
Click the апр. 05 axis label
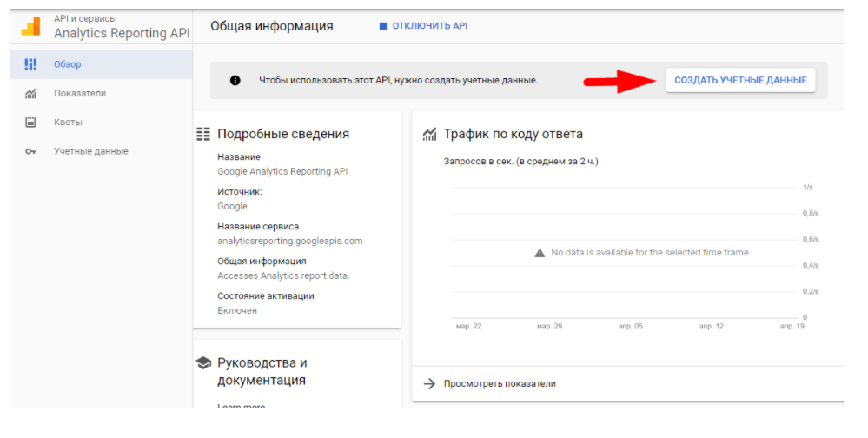(631, 327)
